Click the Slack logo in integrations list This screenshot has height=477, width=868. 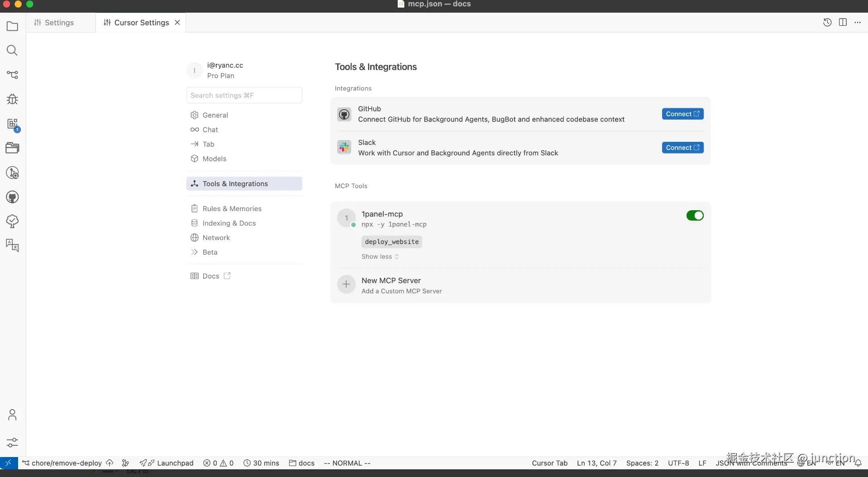344,147
